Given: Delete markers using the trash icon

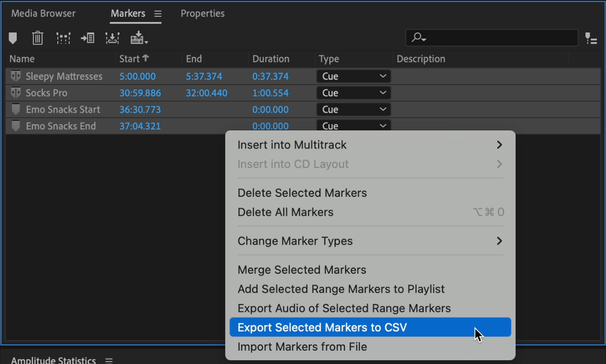Looking at the screenshot, I should pyautogui.click(x=37, y=38).
